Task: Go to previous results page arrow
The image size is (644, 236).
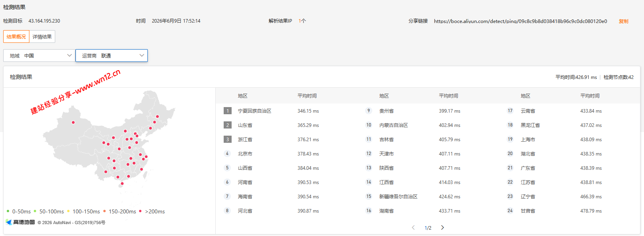Action: coord(413,228)
